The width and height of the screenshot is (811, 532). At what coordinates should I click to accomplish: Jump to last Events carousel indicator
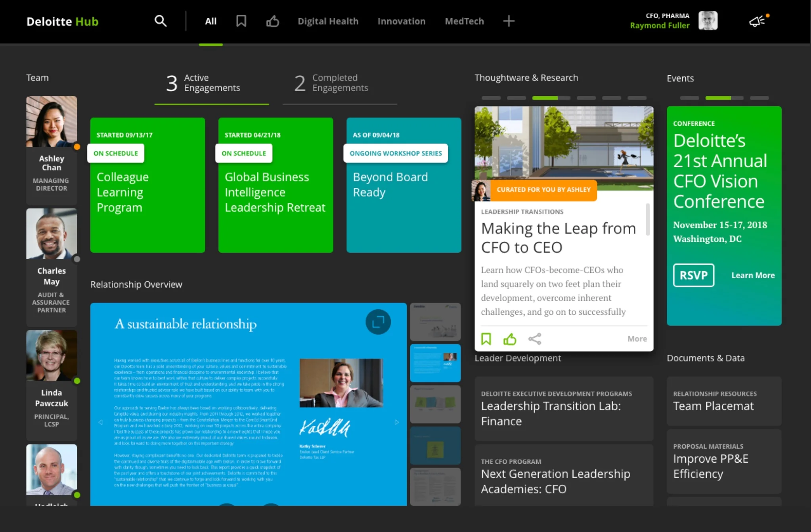pyautogui.click(x=759, y=98)
